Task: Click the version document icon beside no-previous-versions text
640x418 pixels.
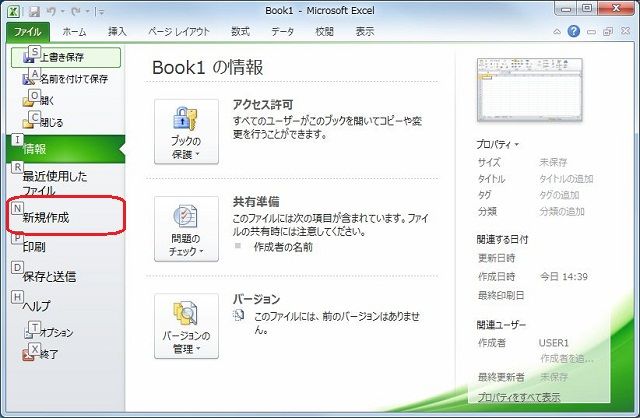Action: click(239, 315)
